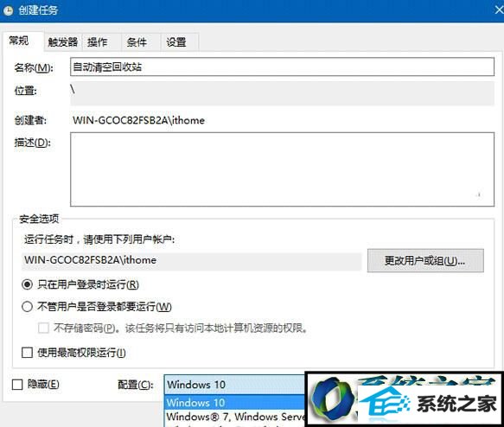Click the 位置 path field
This screenshot has width=504, height=427.
tap(282, 93)
